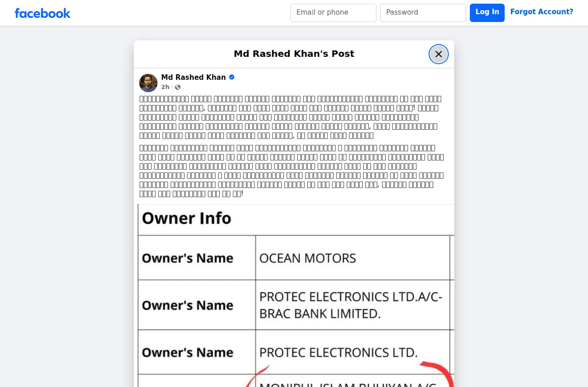The width and height of the screenshot is (588, 387).
Task: Click the facebook logo
Action: point(42,13)
